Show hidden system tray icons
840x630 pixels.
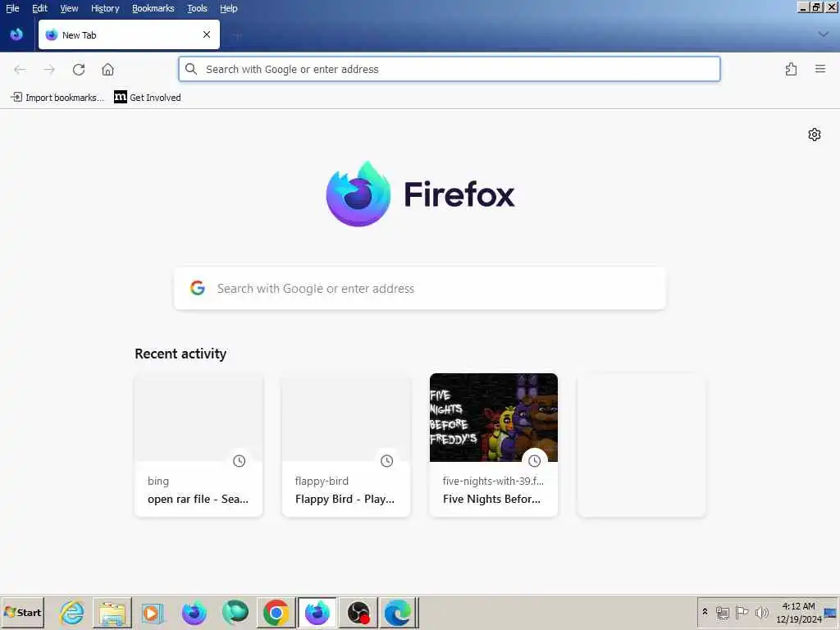tap(705, 612)
